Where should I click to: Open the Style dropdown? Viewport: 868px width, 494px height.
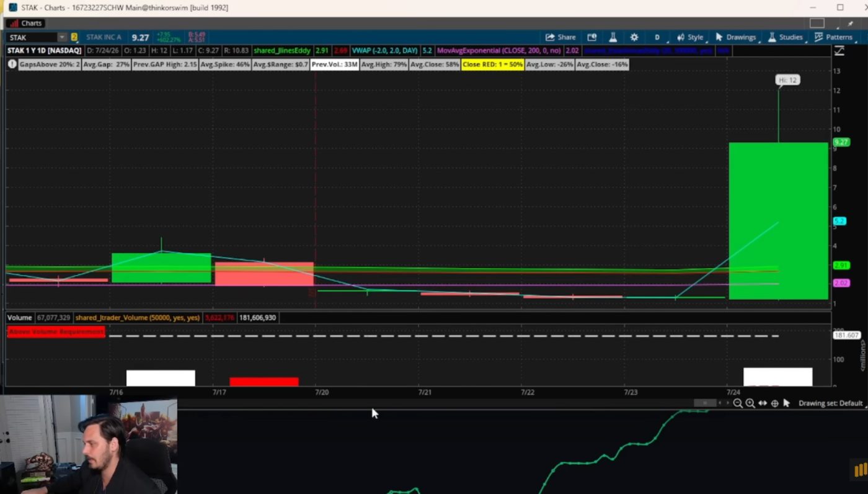click(x=690, y=37)
